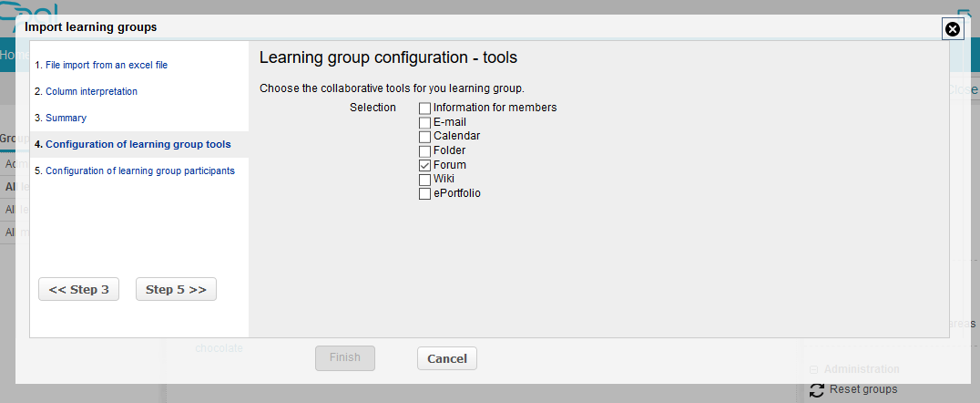Turn on the ePortfolio checkbox
This screenshot has width=980, height=403.
click(424, 193)
